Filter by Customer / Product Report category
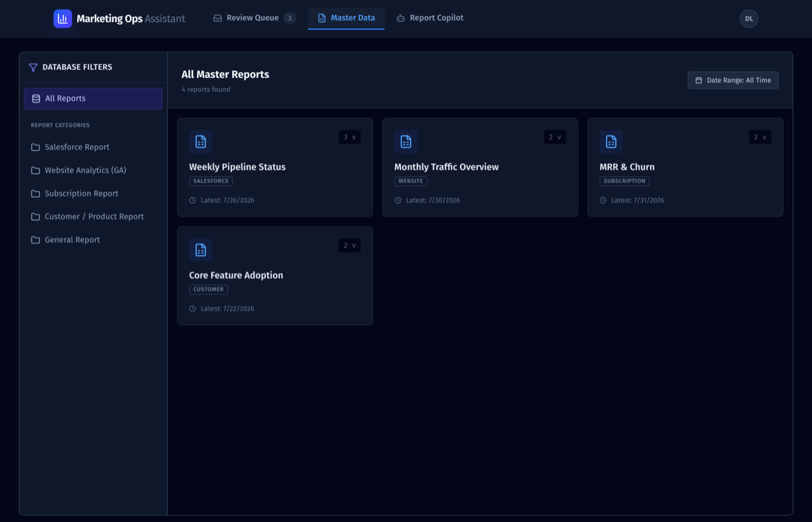 click(93, 217)
